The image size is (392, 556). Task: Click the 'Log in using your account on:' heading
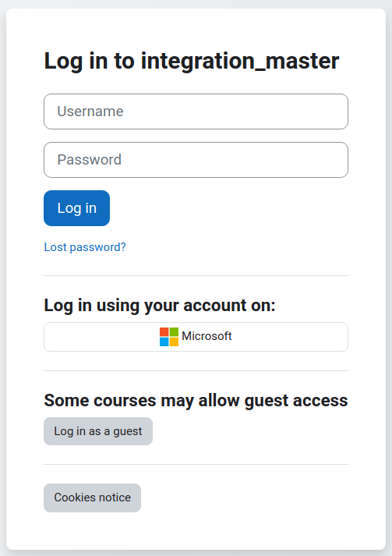160,306
